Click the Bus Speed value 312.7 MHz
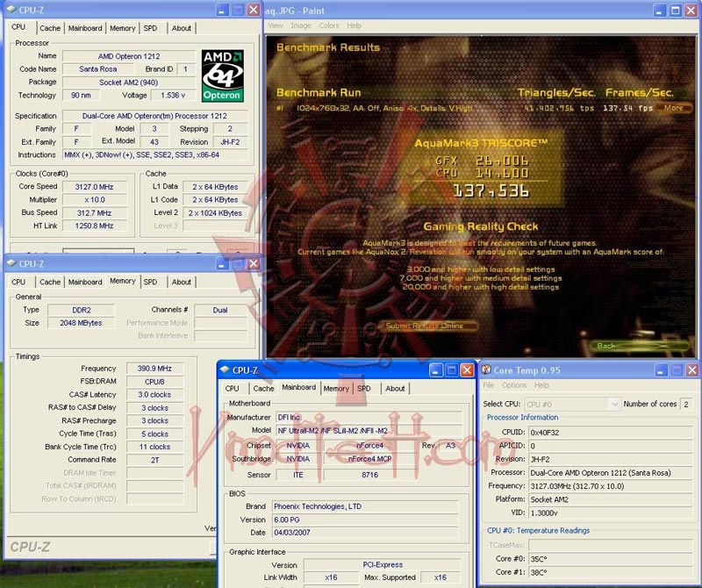 (x=95, y=213)
